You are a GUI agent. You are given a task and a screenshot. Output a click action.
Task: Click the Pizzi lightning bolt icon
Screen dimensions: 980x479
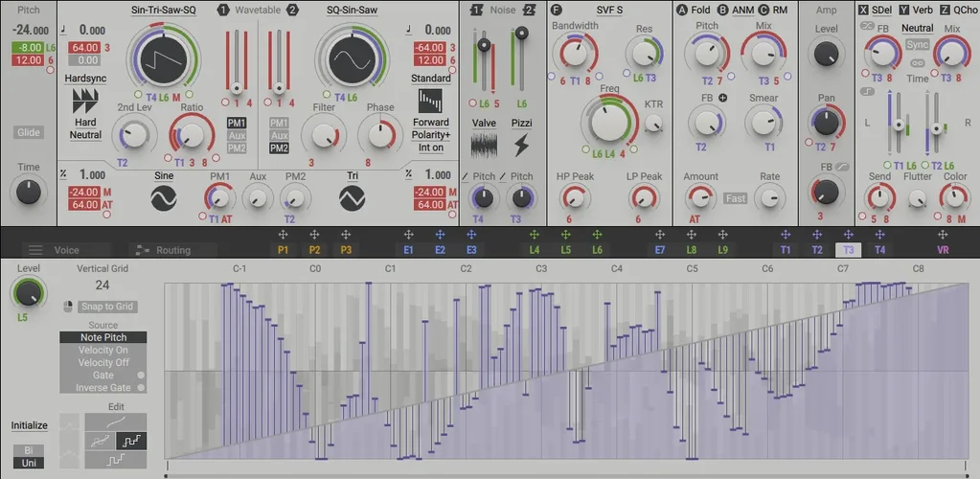(x=522, y=145)
